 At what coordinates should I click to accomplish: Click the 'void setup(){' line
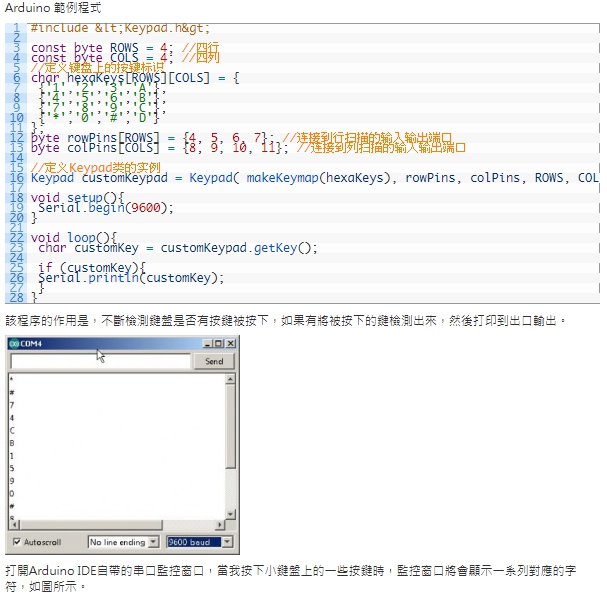[77, 198]
